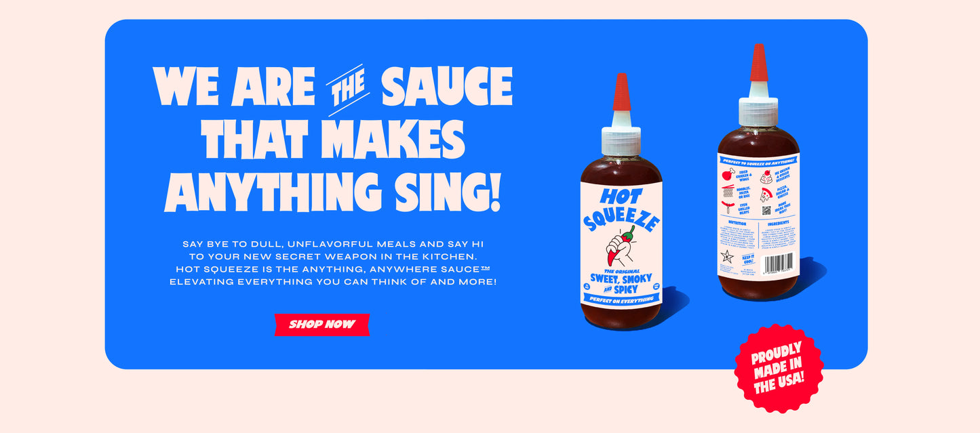Click the red nozzle cap of front bottle
This screenshot has height=433, width=980.
(621, 91)
